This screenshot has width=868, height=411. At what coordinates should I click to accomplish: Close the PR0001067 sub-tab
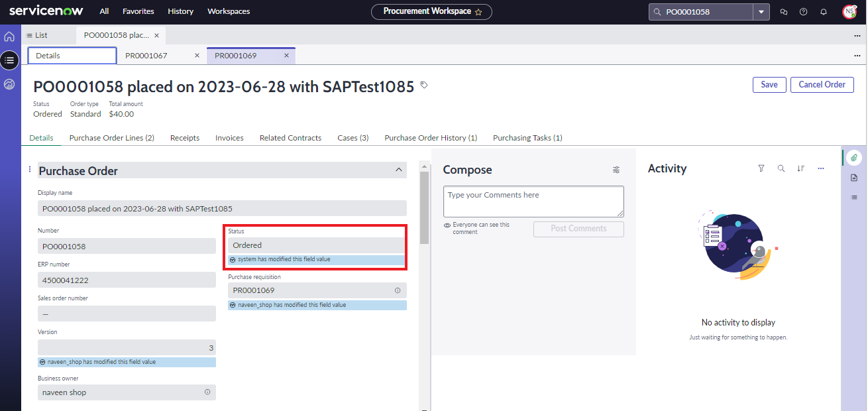[197, 56]
